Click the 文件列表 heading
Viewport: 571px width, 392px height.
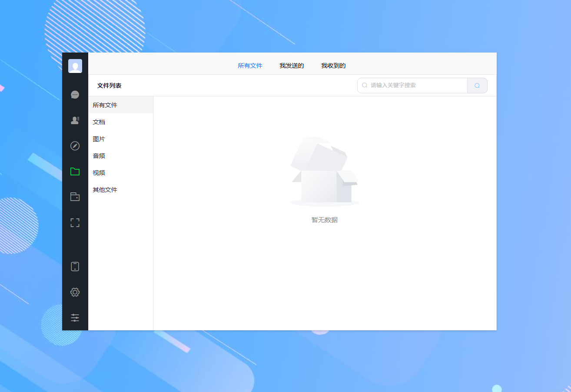pos(110,86)
